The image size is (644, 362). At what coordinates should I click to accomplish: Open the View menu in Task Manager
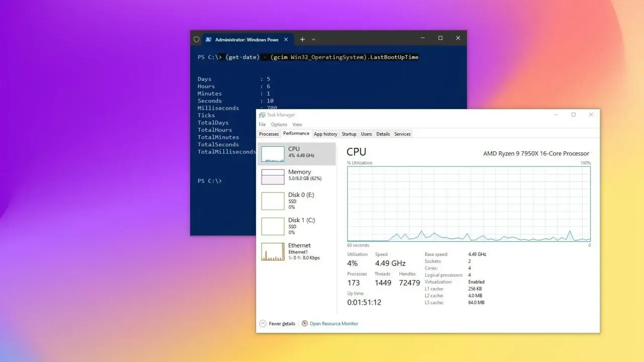coord(297,125)
